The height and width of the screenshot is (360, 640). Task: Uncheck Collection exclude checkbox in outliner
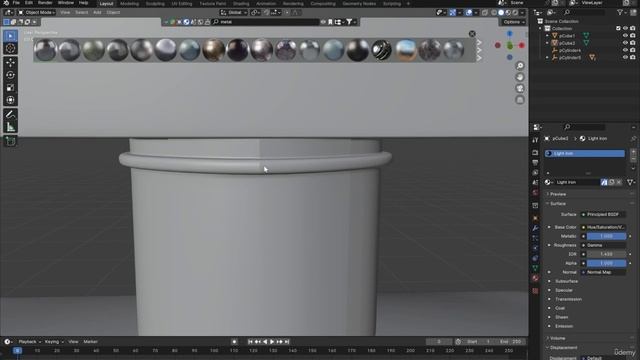tap(618, 28)
